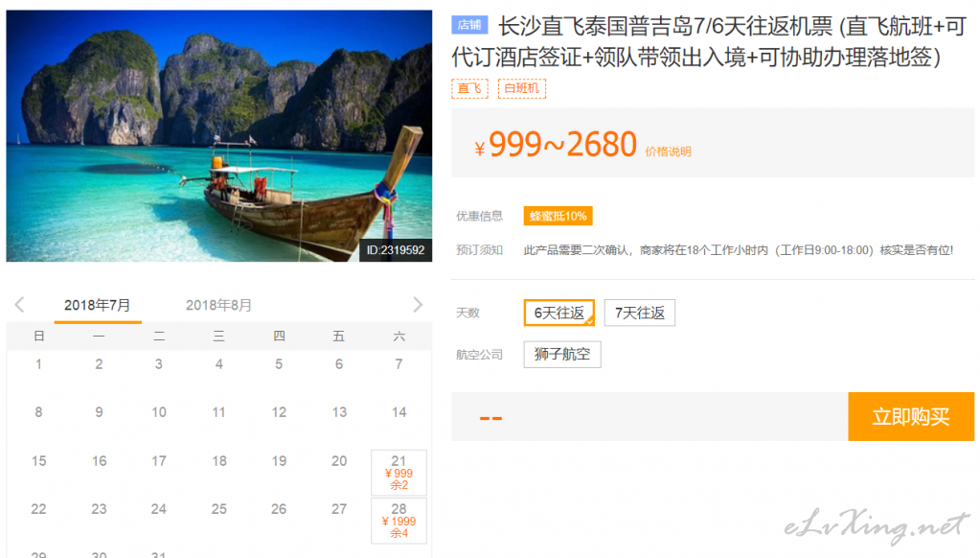This screenshot has width=980, height=558.
Task: Click the 蜂蜜抵10% discount tag
Action: (558, 216)
